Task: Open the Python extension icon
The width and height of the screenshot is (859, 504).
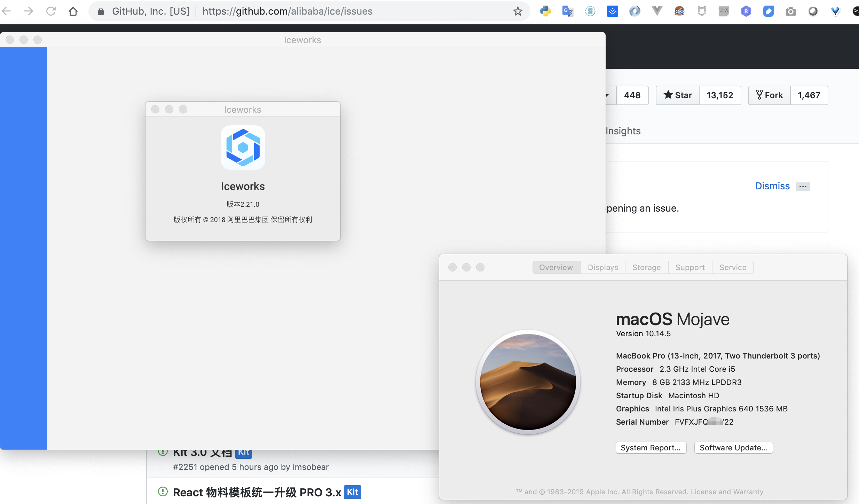Action: click(545, 11)
